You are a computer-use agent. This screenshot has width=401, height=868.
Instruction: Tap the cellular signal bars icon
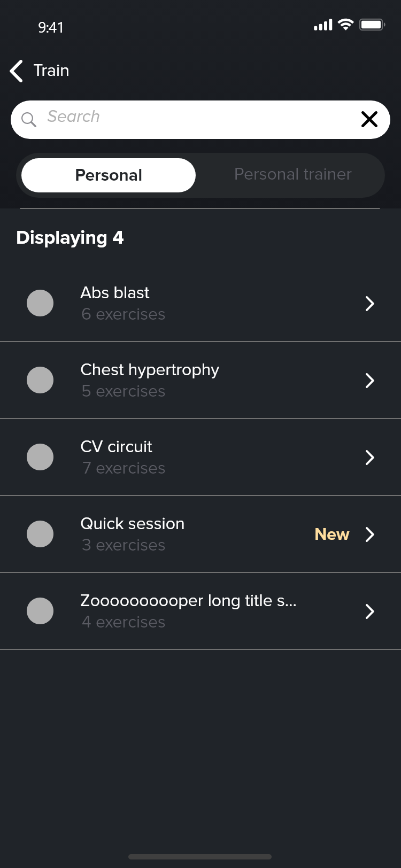[x=323, y=25]
